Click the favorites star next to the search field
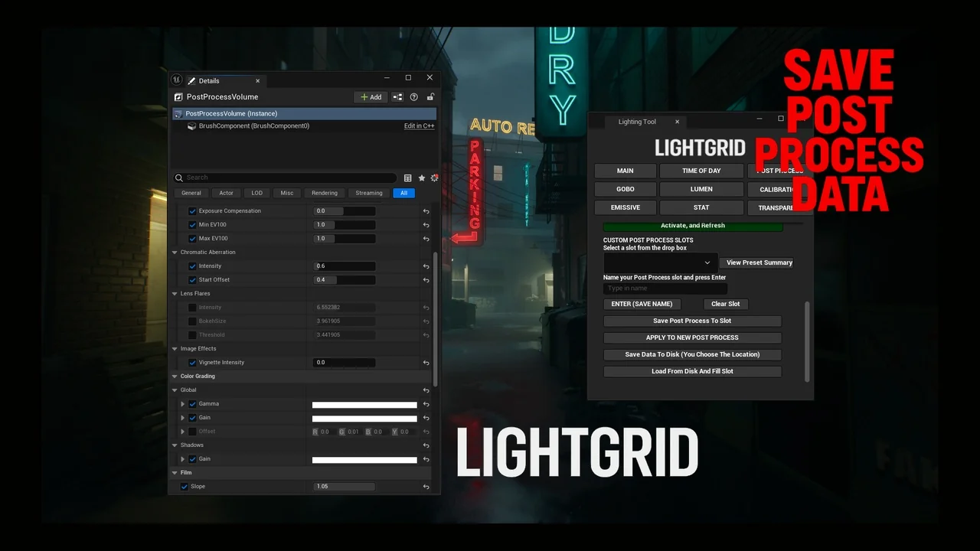Image resolution: width=980 pixels, height=551 pixels. (x=421, y=178)
